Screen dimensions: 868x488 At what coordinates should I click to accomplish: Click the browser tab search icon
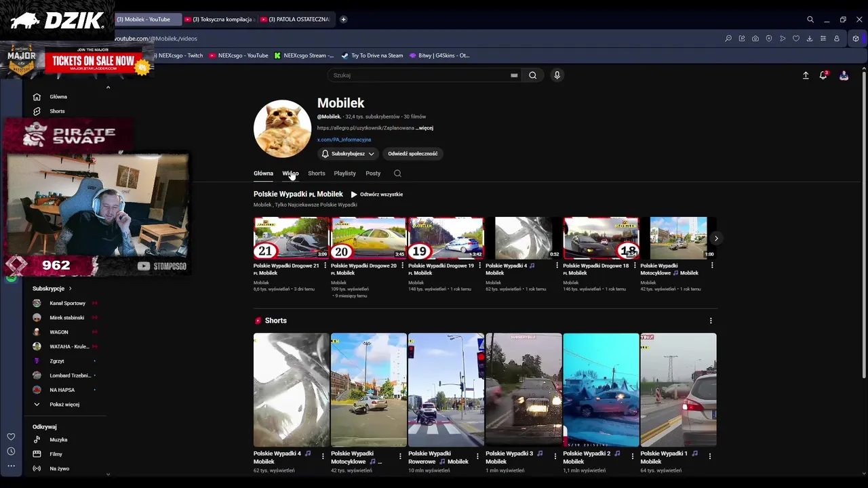[810, 20]
